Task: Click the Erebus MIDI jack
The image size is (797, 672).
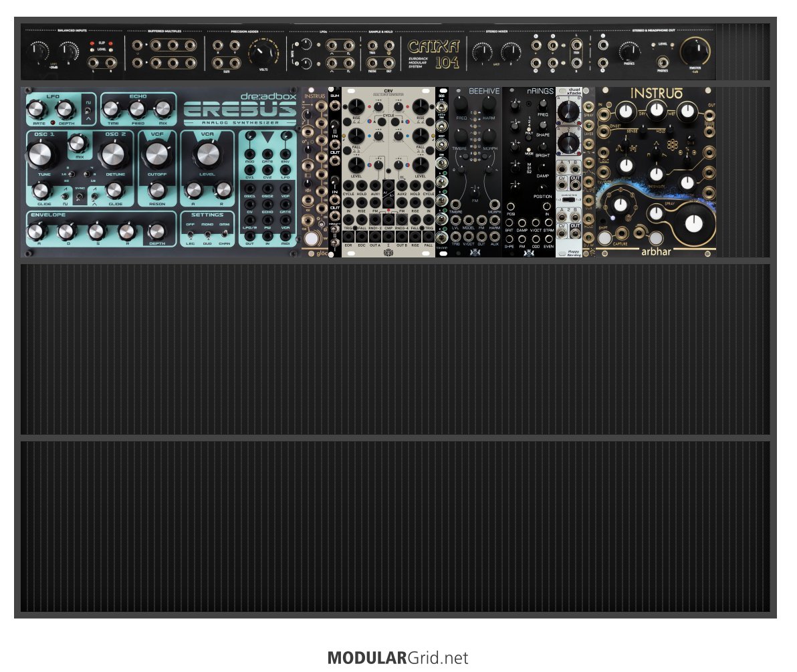Action: tap(286, 236)
